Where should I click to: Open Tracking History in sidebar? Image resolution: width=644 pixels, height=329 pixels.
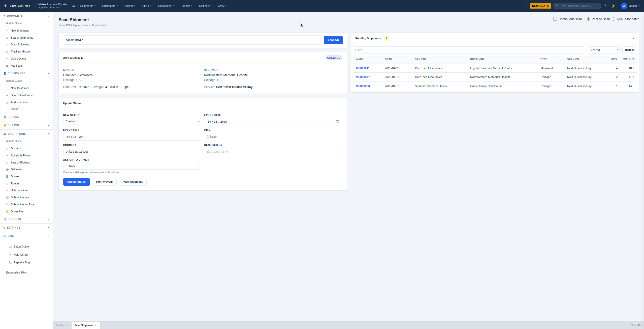20,51
